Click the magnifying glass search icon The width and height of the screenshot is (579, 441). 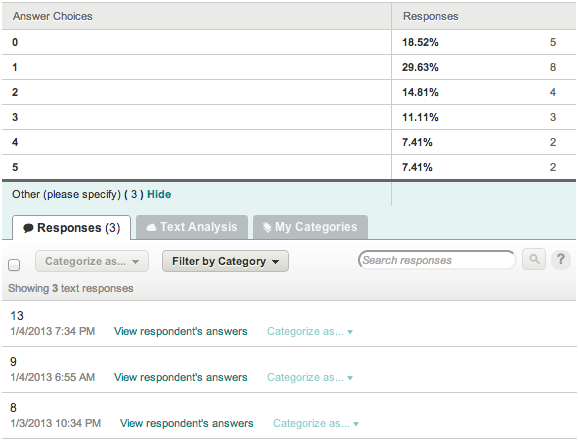pos(534,259)
